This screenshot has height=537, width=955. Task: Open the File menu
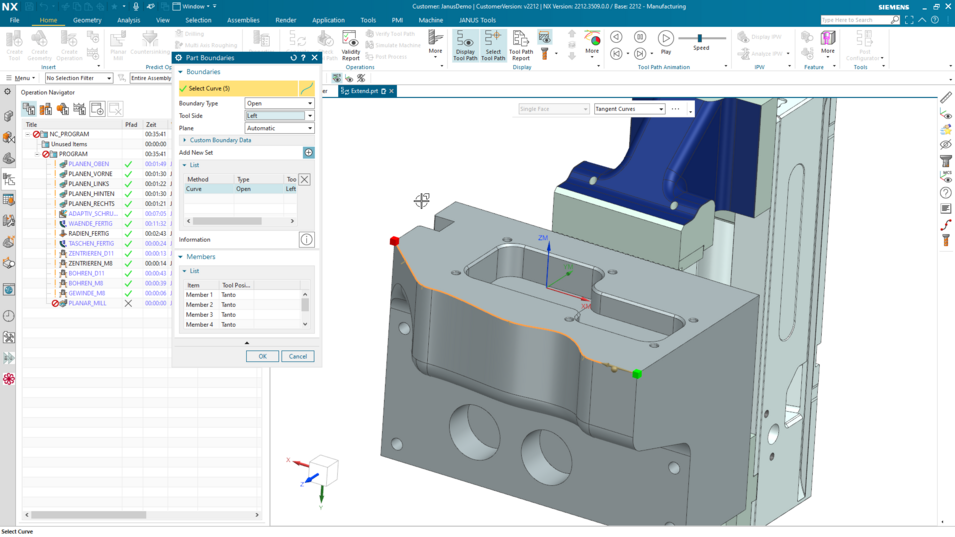pyautogui.click(x=14, y=20)
